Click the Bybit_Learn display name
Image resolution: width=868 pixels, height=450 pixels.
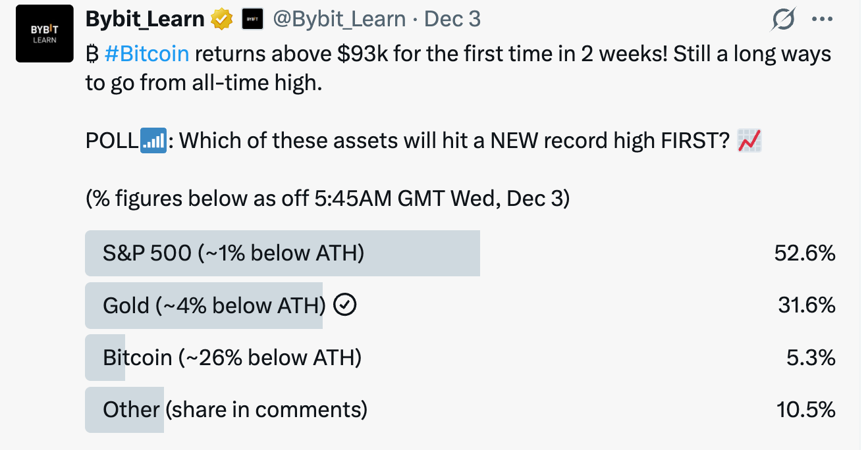[144, 18]
